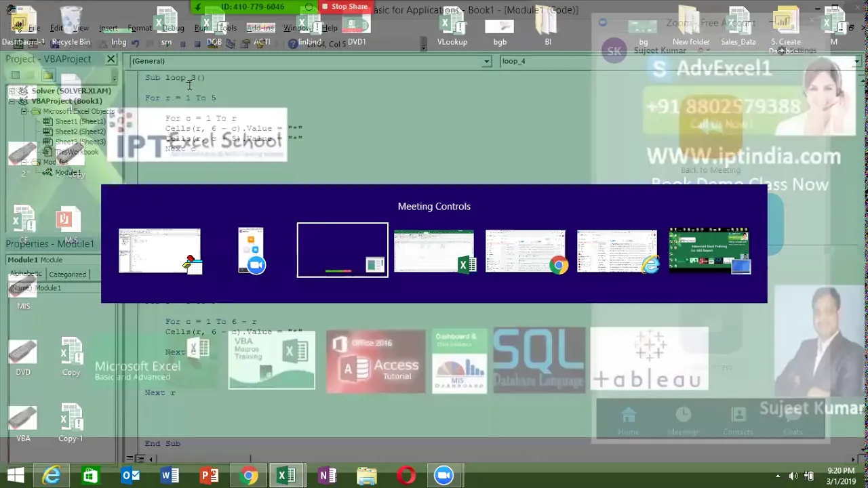Select the VBA editor thumbnail in task switcher
This screenshot has height=488, width=868.
pos(159,251)
